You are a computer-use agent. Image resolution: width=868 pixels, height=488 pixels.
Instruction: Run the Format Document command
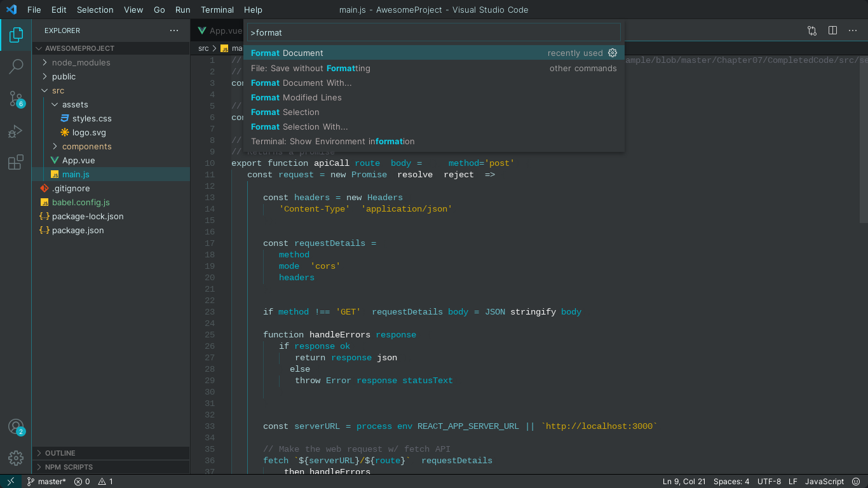434,53
